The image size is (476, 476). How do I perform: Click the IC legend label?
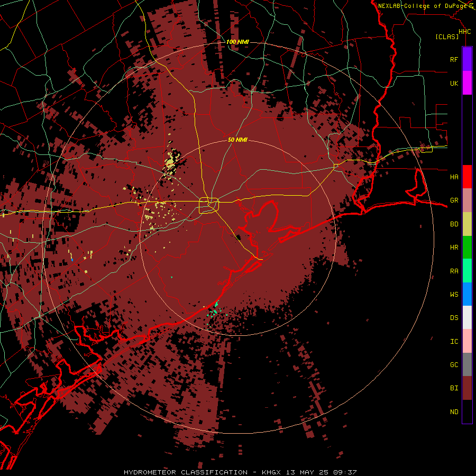[454, 341]
